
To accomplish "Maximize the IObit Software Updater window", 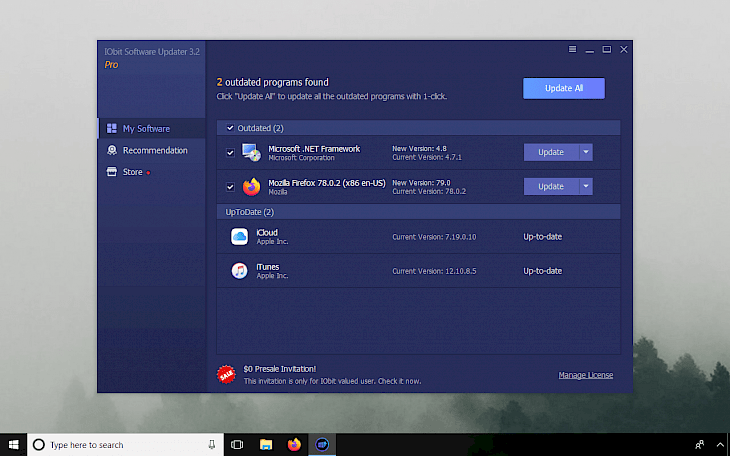I will pos(607,49).
